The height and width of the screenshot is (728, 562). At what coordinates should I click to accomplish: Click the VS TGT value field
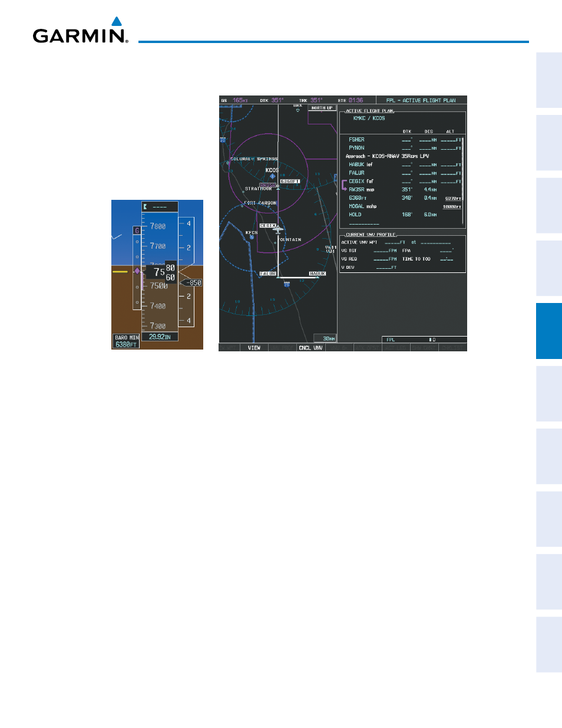385,251
